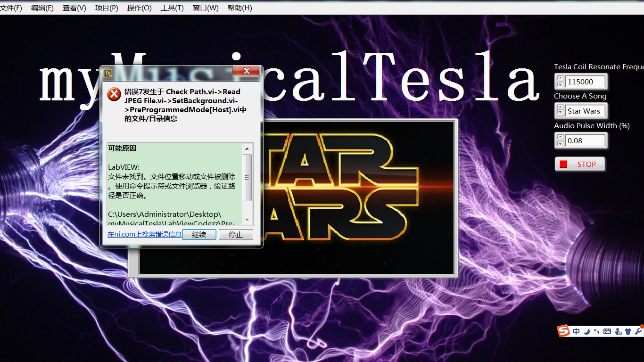Open the Sogou wrench toolbox icon
This screenshot has height=362, width=644.
coord(638,331)
